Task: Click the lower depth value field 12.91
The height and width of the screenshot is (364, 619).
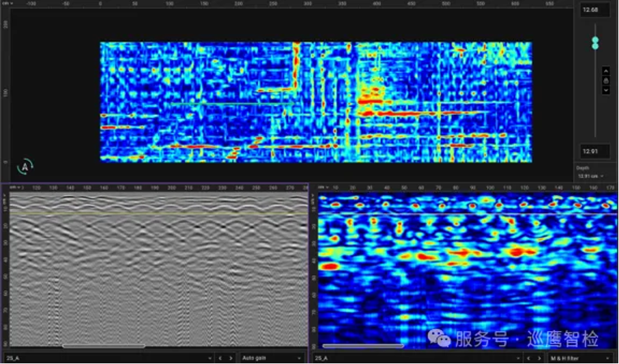Action: coord(594,151)
